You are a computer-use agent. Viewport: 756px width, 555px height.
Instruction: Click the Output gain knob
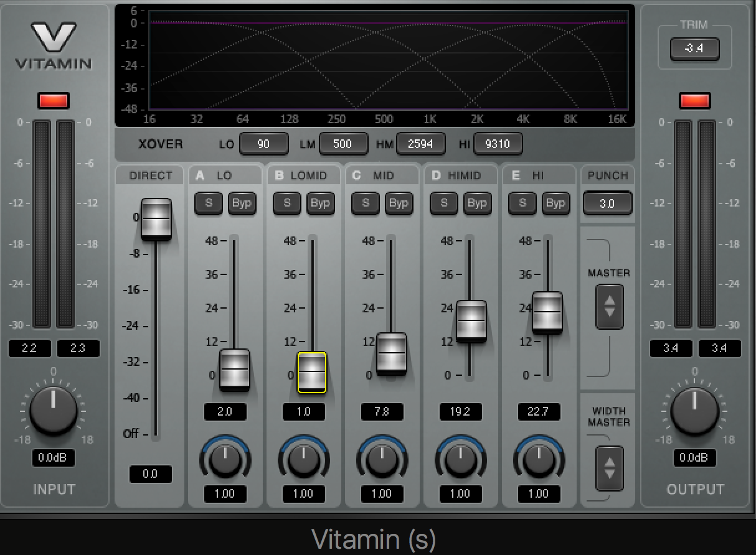pos(694,409)
